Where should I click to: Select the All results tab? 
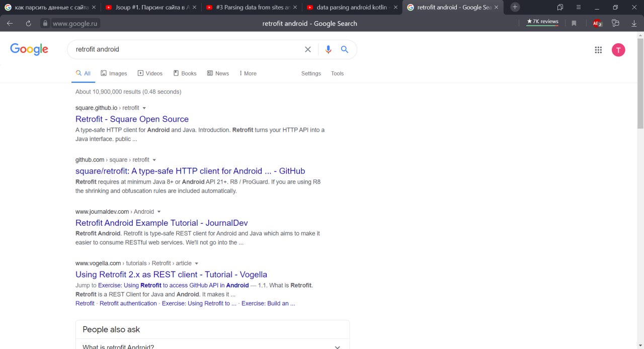click(83, 73)
